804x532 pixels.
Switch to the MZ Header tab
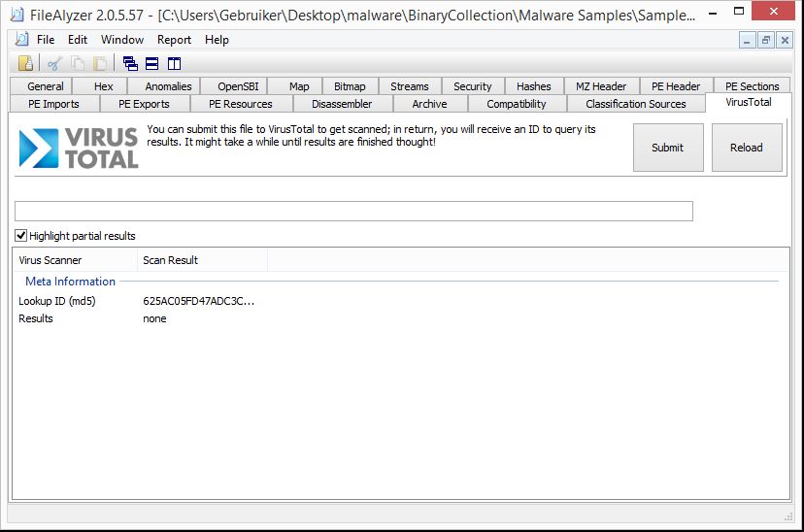pyautogui.click(x=601, y=86)
